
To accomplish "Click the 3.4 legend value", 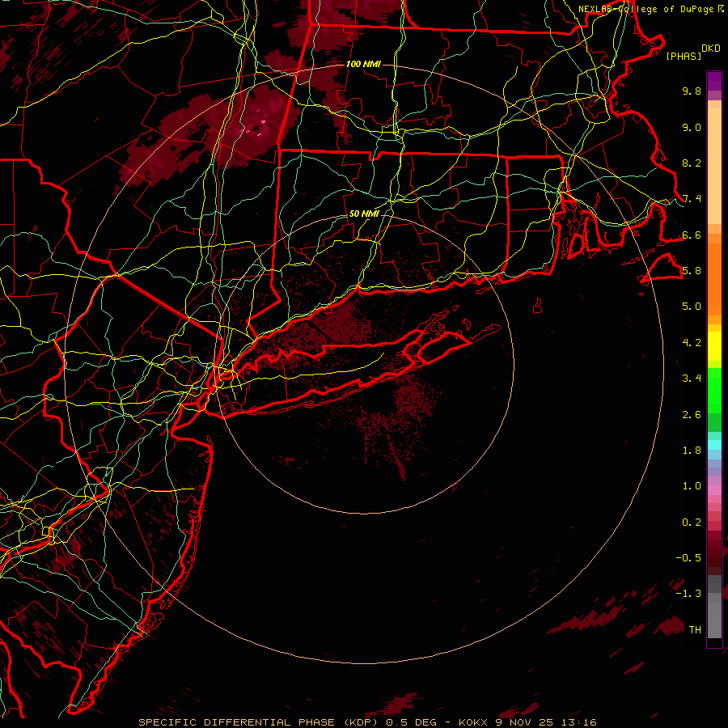I will [692, 379].
